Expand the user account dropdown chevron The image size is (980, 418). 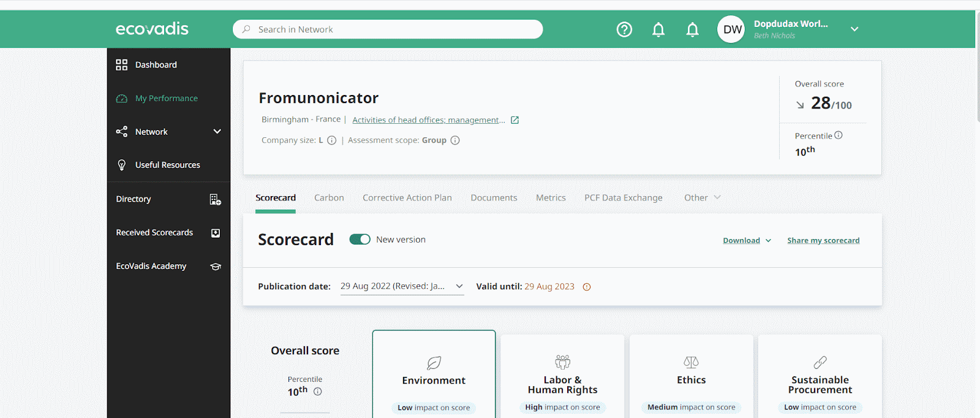pos(854,29)
